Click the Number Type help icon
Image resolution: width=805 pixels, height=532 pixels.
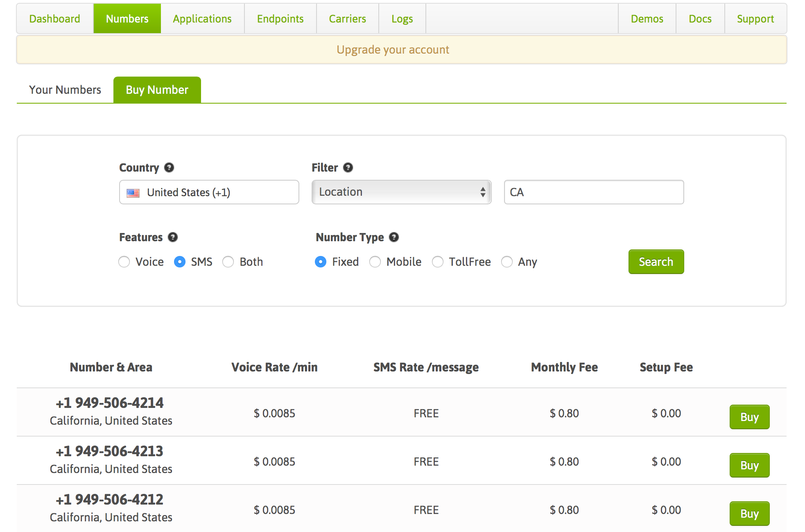(394, 237)
